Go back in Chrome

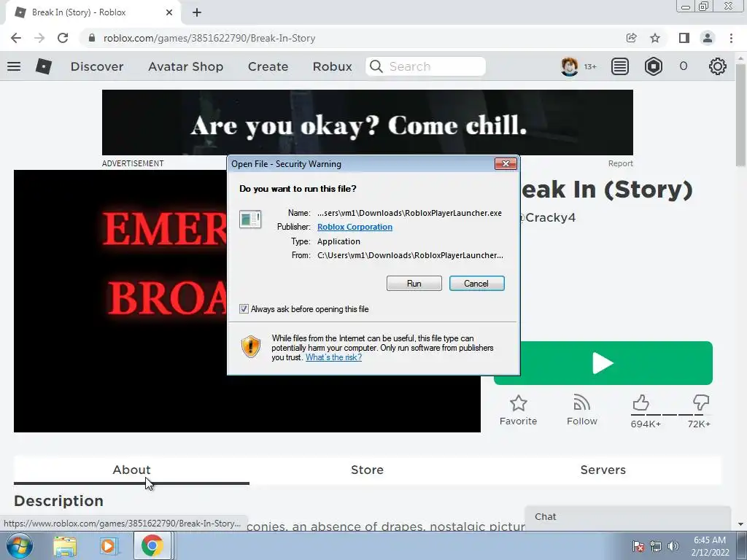[x=16, y=38]
